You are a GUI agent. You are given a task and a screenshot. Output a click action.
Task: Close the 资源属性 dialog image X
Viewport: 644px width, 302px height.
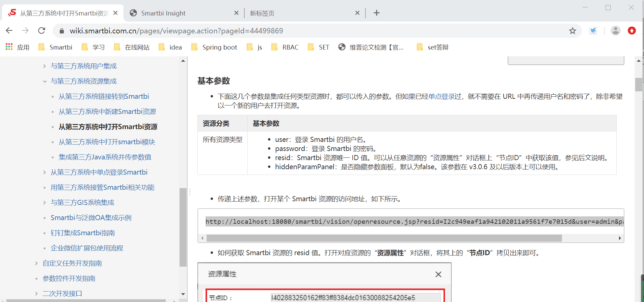coord(438,274)
